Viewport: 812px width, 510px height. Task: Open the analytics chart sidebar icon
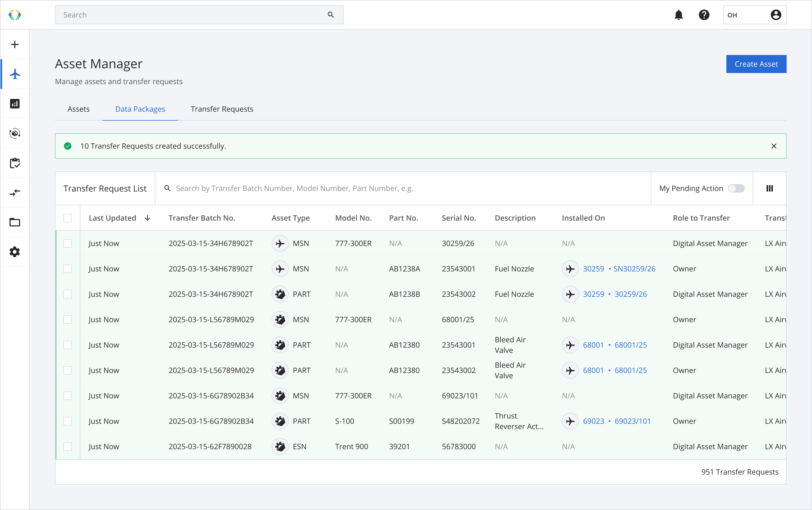(x=15, y=103)
